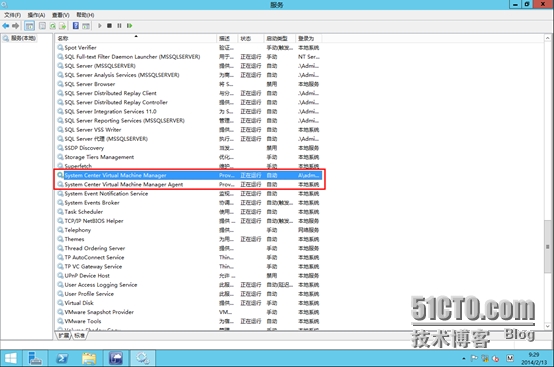
Task: Select SQL Server Distributed Replay Controller
Action: point(189,102)
